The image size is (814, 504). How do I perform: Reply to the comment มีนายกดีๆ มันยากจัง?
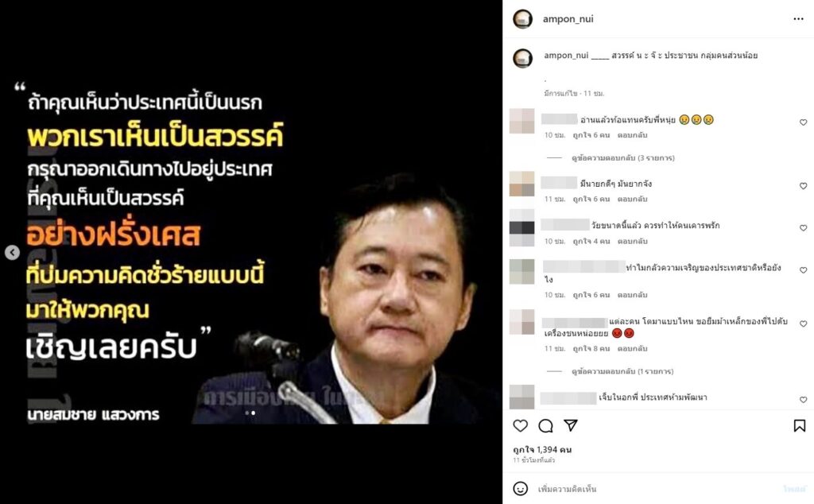coord(632,199)
